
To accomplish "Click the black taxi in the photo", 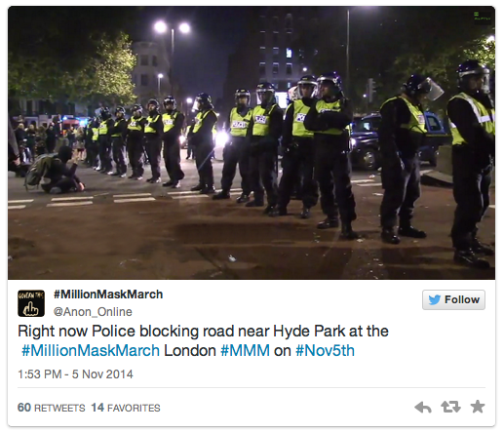I will tap(398, 141).
